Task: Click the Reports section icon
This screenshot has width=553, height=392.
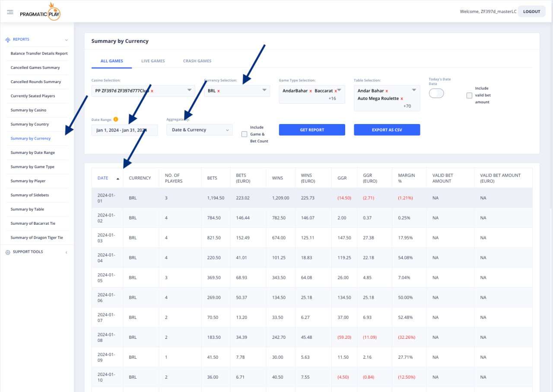Action: pyautogui.click(x=8, y=40)
